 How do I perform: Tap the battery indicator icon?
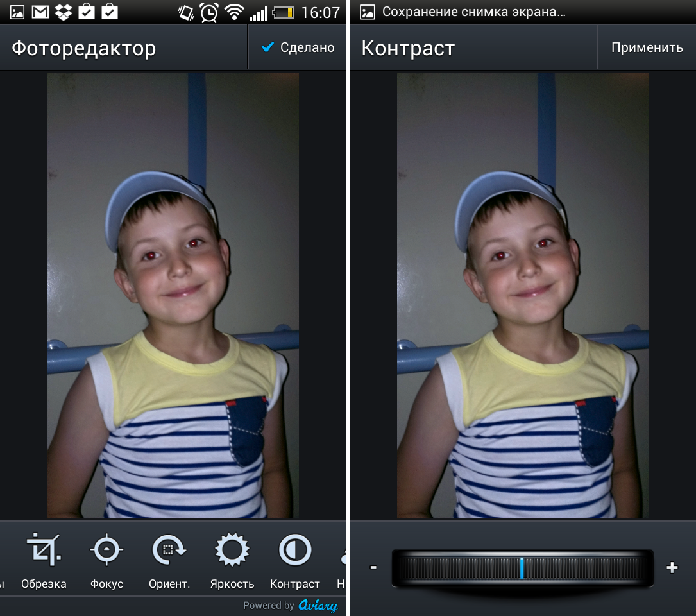(x=283, y=12)
